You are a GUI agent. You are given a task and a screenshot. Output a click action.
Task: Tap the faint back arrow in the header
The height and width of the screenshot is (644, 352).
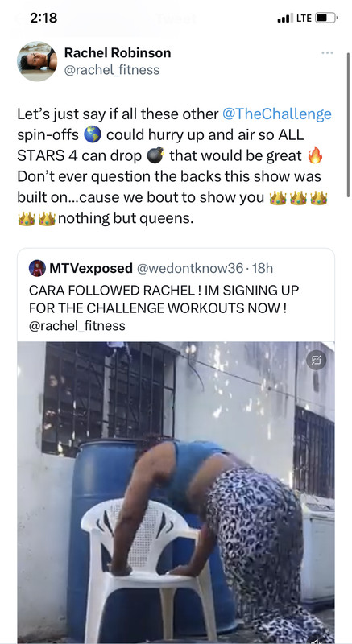pos(19,19)
